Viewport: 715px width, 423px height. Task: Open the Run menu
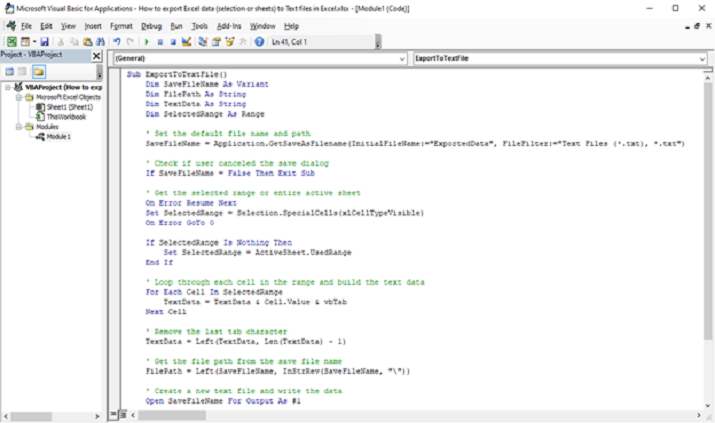tap(176, 26)
